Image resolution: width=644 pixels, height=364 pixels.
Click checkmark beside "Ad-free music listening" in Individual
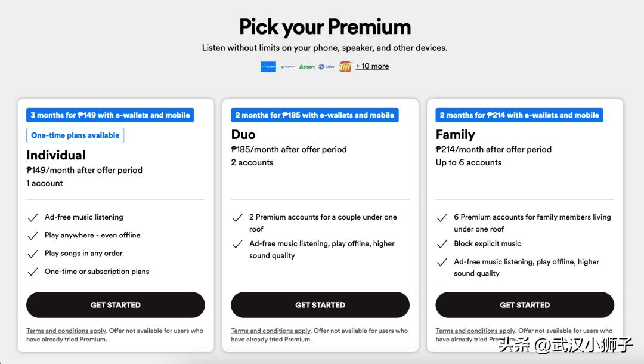[33, 218]
